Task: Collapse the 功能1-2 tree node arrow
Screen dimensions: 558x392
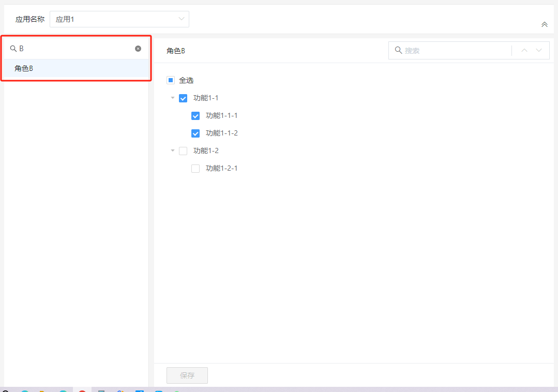Action: [173, 150]
